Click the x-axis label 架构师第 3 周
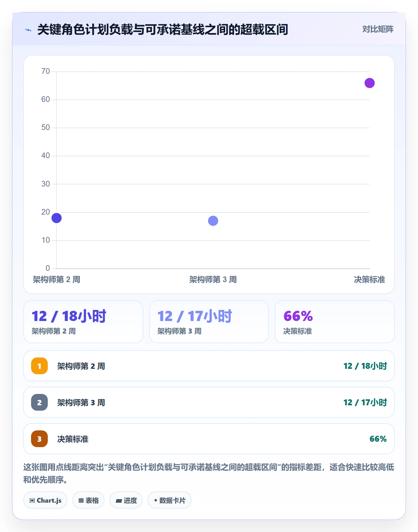The width and height of the screenshot is (418, 532). tap(213, 279)
